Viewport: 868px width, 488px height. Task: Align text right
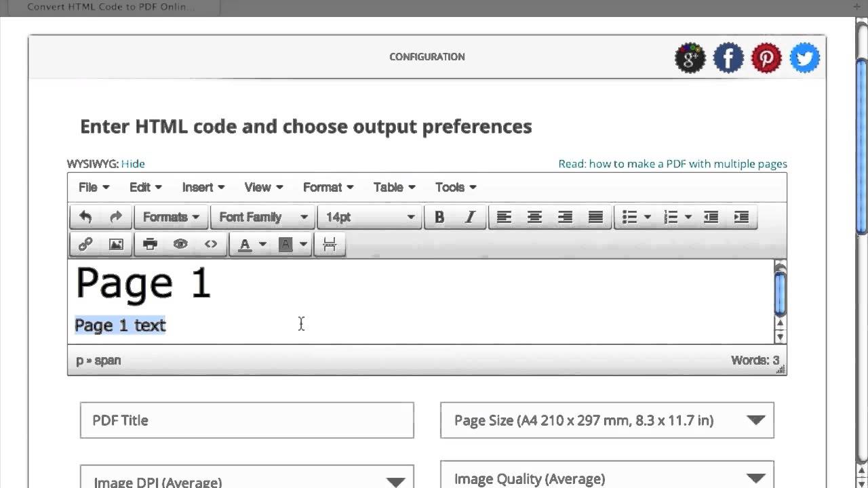[x=565, y=217]
